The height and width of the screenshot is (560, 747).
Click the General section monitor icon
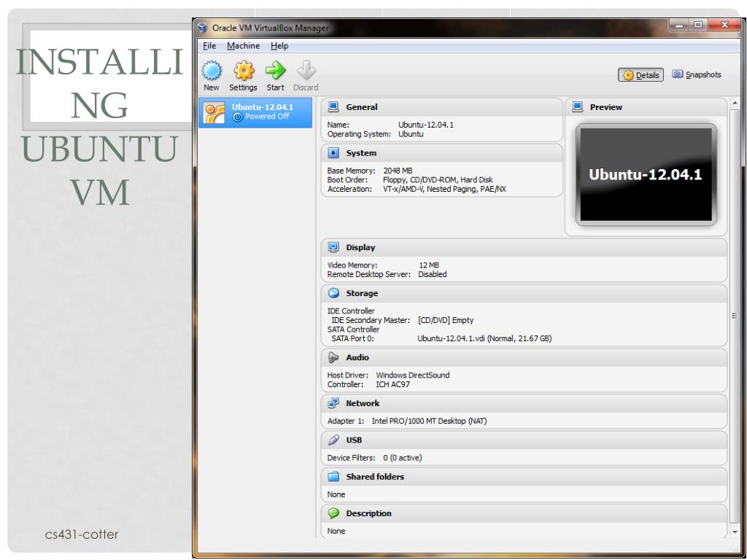click(333, 107)
